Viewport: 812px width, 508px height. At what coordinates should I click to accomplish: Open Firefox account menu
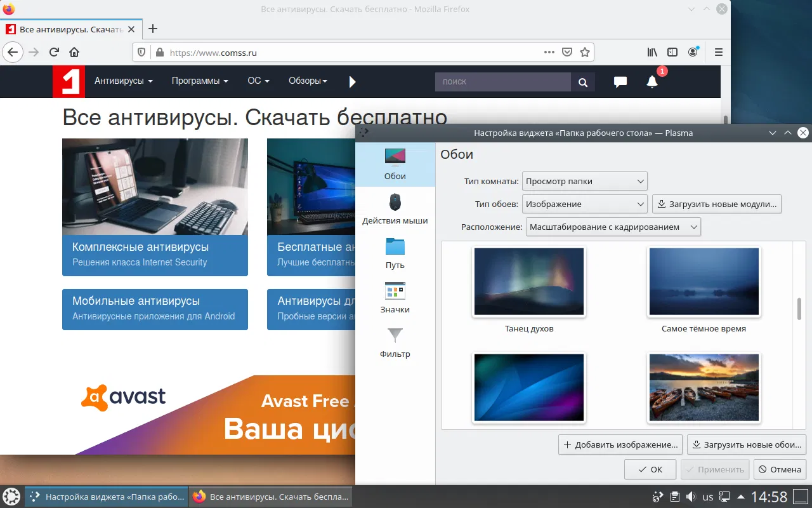[x=693, y=52]
